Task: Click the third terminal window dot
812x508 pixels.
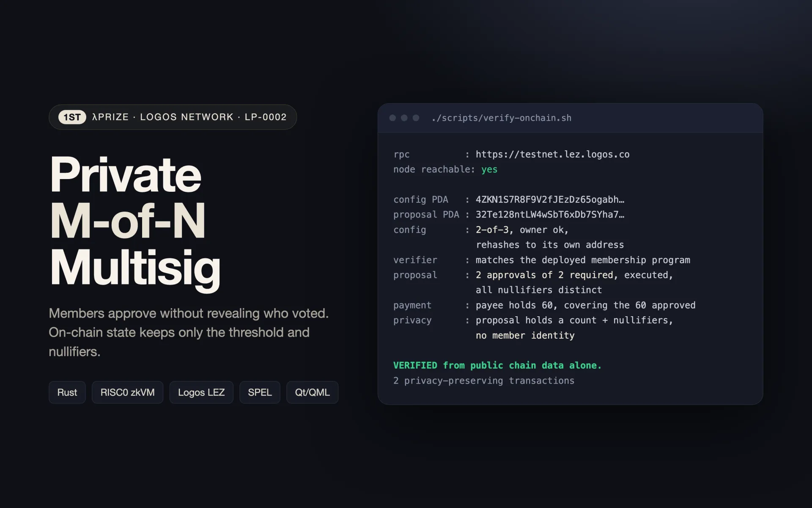Action: point(416,118)
